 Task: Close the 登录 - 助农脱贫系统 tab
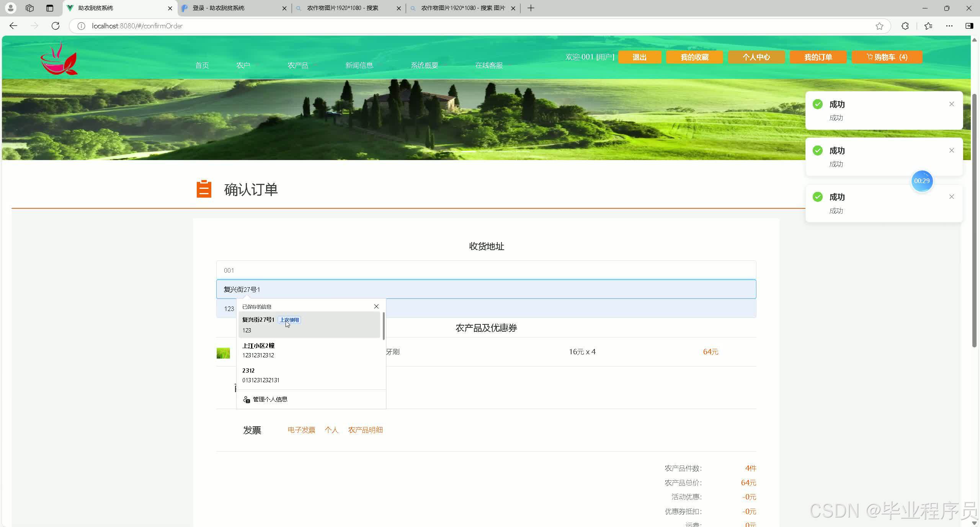284,8
